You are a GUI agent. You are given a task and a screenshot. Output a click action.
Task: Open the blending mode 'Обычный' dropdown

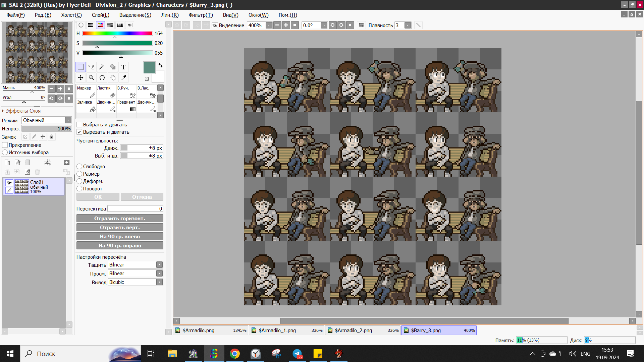[47, 120]
